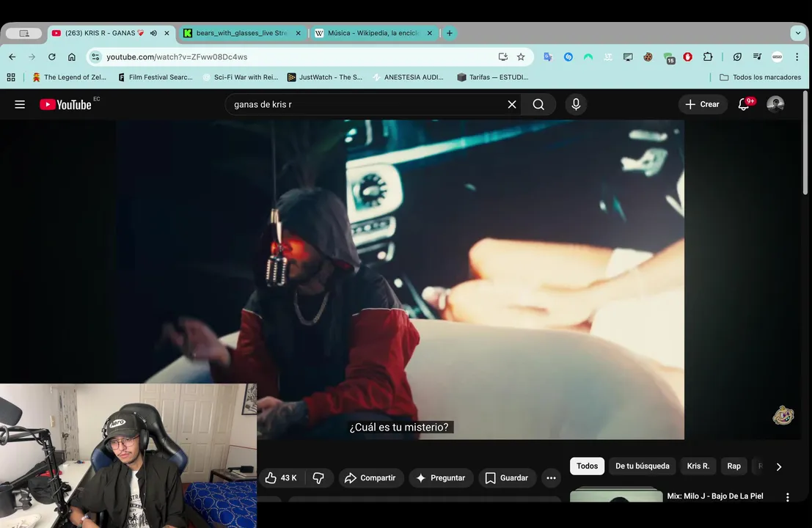
Task: Select the Rap filter chip
Action: (x=734, y=466)
